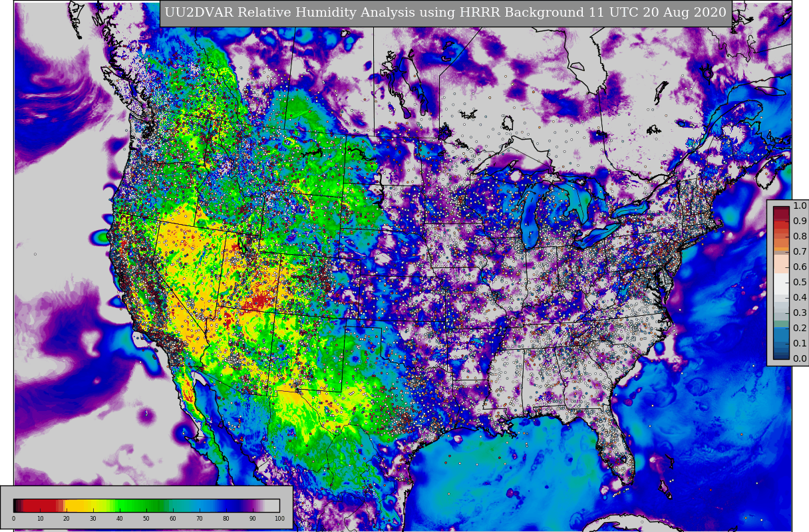Click the "0.3" label on right colorbar

click(800, 313)
